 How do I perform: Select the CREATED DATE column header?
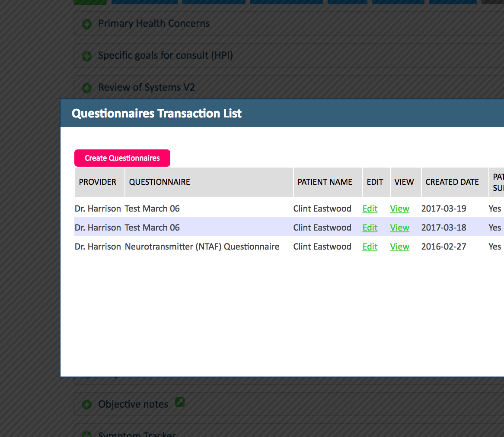[455, 182]
